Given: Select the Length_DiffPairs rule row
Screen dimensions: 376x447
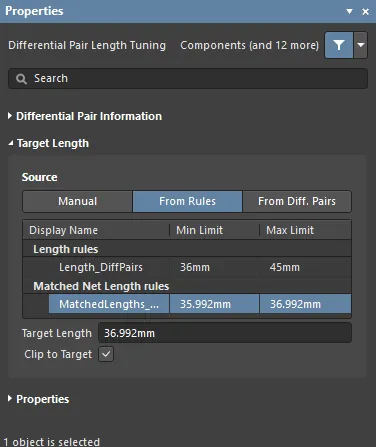Looking at the screenshot, I should (x=187, y=267).
